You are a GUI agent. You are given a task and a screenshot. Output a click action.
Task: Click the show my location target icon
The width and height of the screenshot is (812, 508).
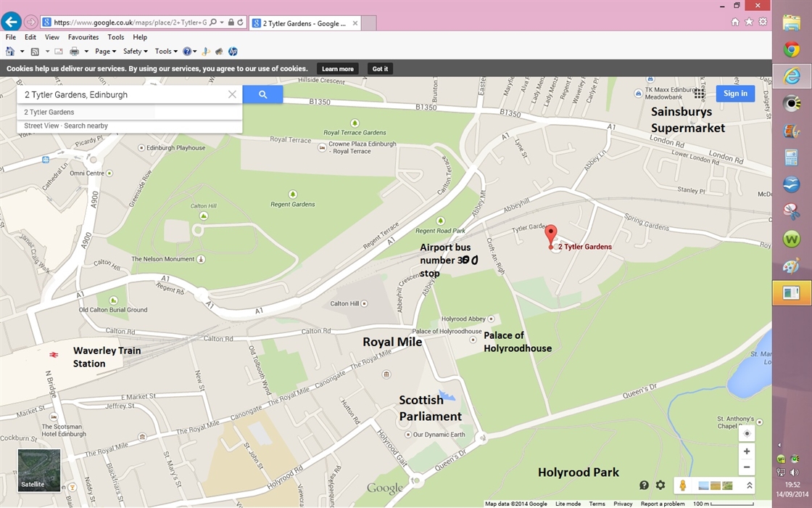click(747, 434)
